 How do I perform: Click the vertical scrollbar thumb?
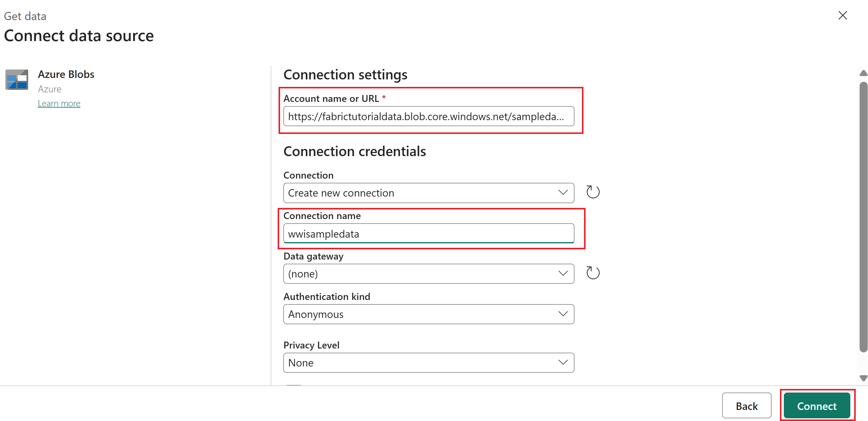pos(863,217)
